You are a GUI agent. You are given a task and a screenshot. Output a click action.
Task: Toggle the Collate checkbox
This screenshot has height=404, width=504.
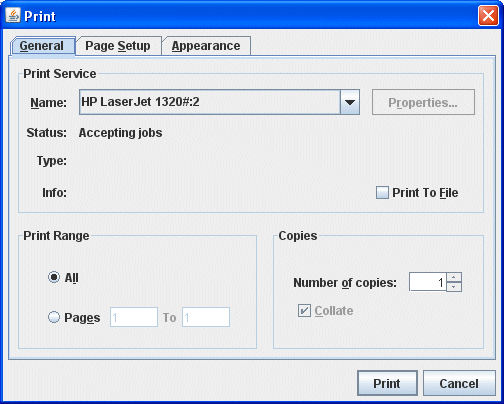coord(304,310)
